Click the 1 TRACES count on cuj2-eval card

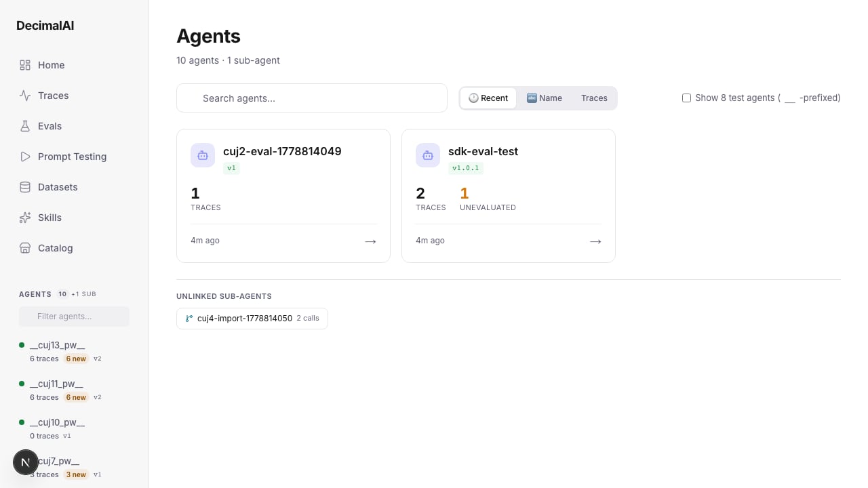[205, 199]
